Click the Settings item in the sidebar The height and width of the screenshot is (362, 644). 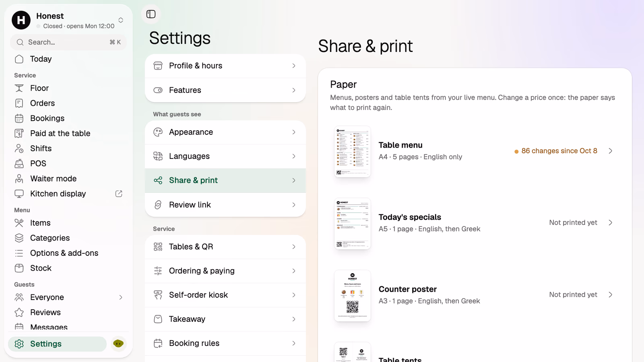point(57,344)
